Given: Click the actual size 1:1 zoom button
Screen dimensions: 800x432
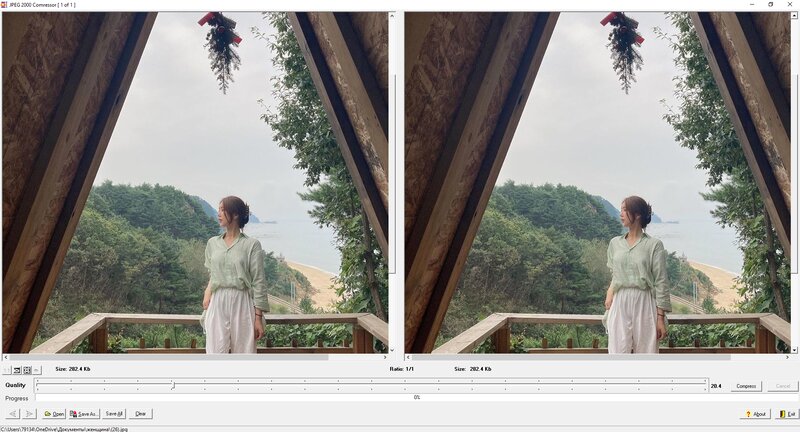Looking at the screenshot, I should coord(7,370).
